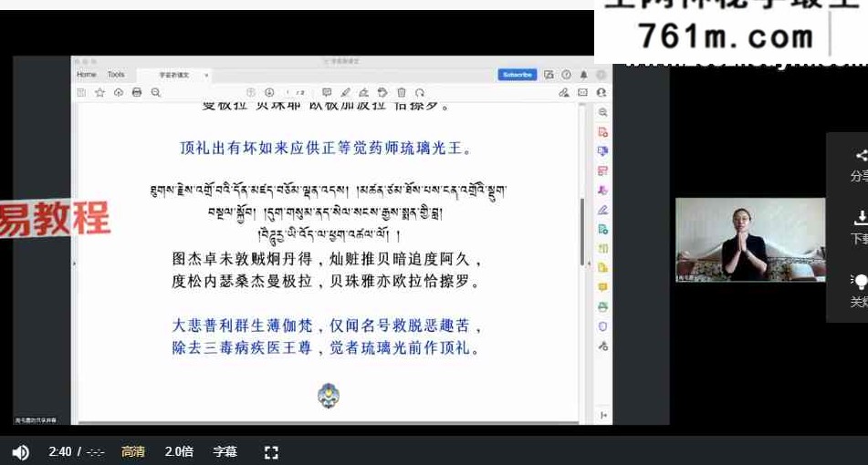This screenshot has height=465, width=868.
Task: Bookmark file with the star icon
Action: click(x=99, y=92)
